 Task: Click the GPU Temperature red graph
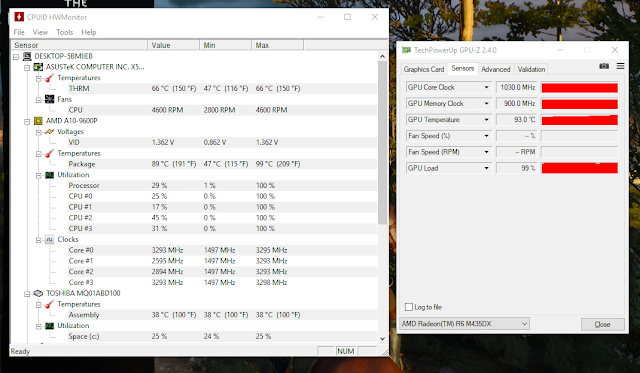coord(579,120)
